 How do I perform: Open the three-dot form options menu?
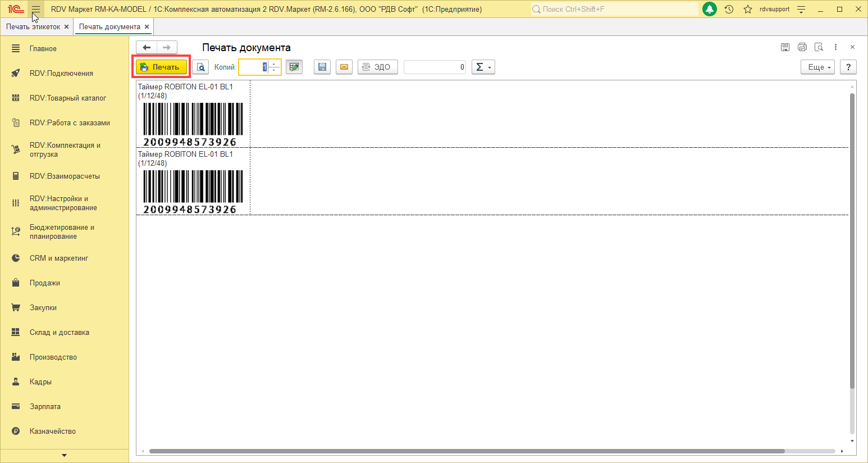(x=836, y=47)
